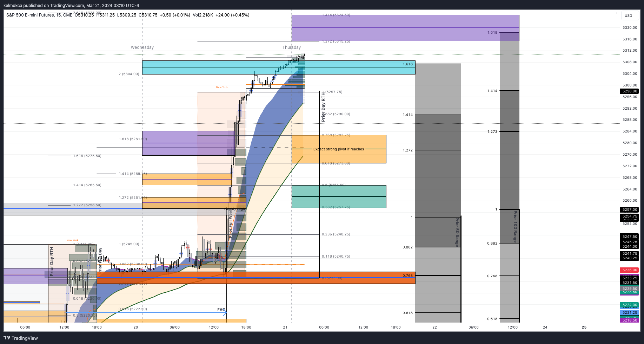Click the 0.768 (5282.75) retracement label

click(336, 135)
